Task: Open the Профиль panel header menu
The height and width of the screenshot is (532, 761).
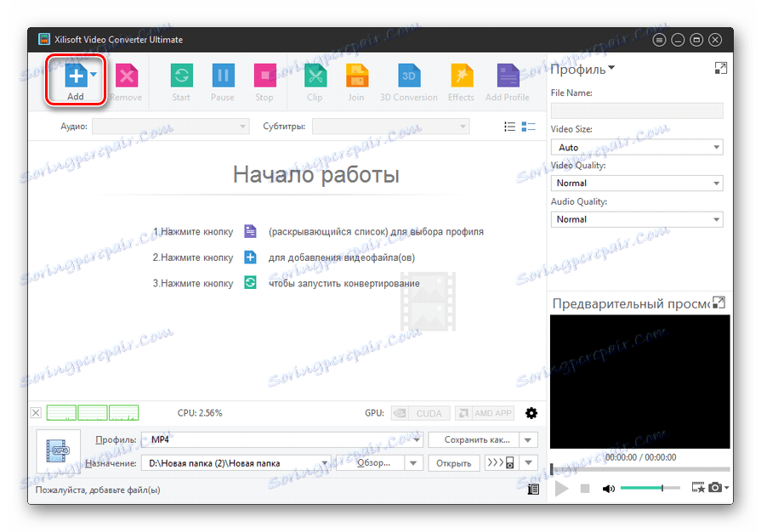Action: [x=582, y=69]
